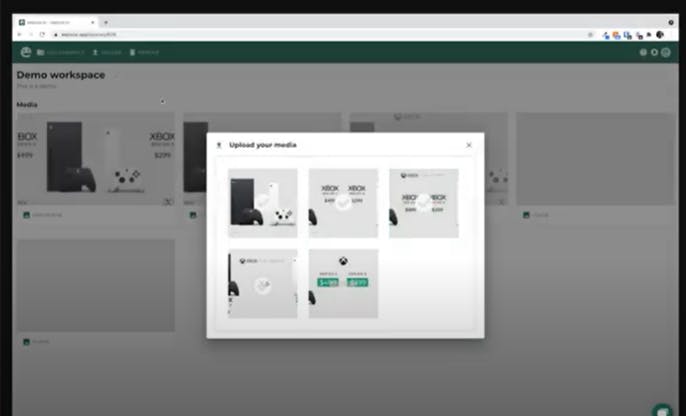
Task: Open the upload item in the navbar
Action: tap(107, 52)
